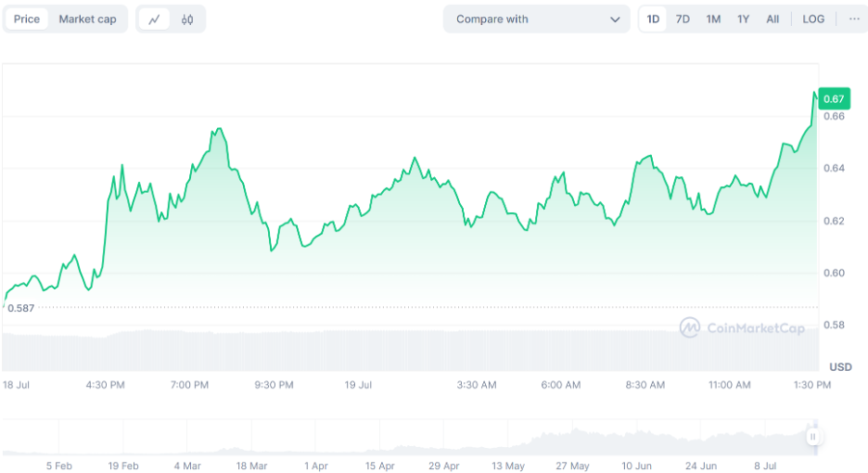Click the 0.67 current price label

pyautogui.click(x=834, y=99)
